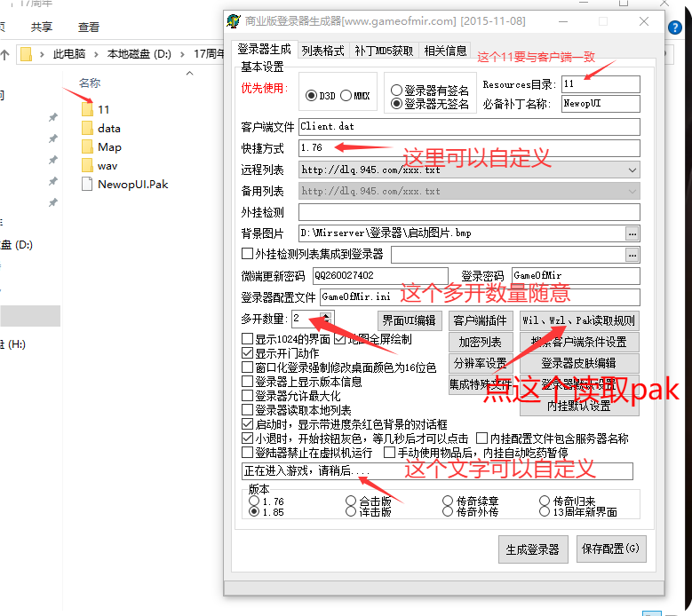Click the 登录密码 GameOfMir field
This screenshot has height=616, width=692.
point(576,275)
